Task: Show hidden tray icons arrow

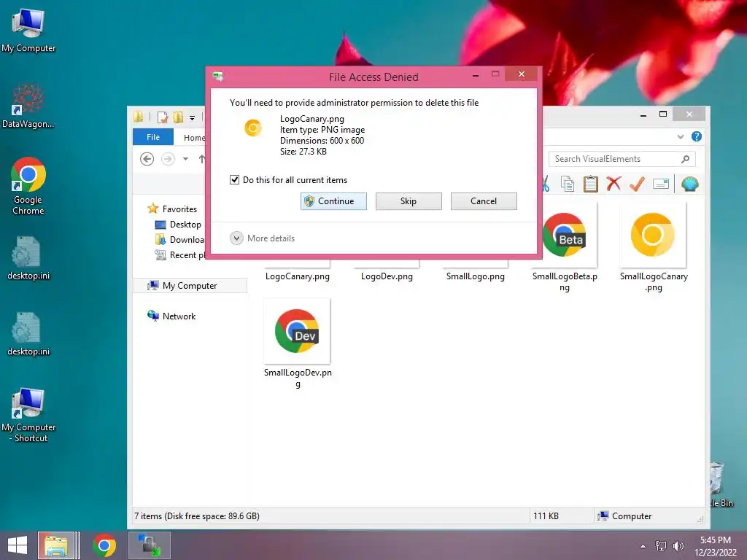Action: [x=643, y=546]
